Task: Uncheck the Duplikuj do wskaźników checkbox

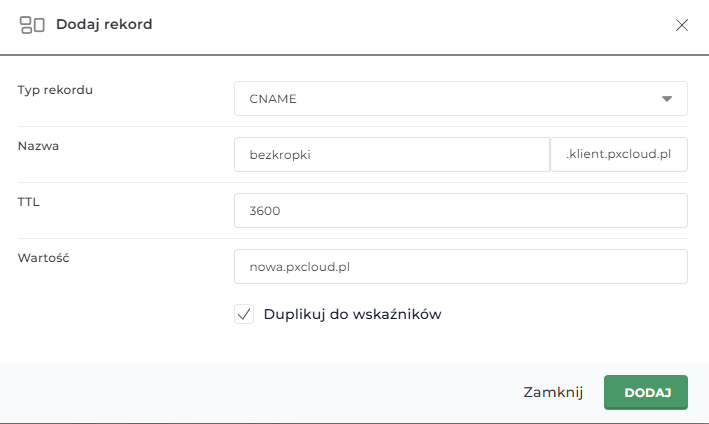Action: (x=244, y=314)
